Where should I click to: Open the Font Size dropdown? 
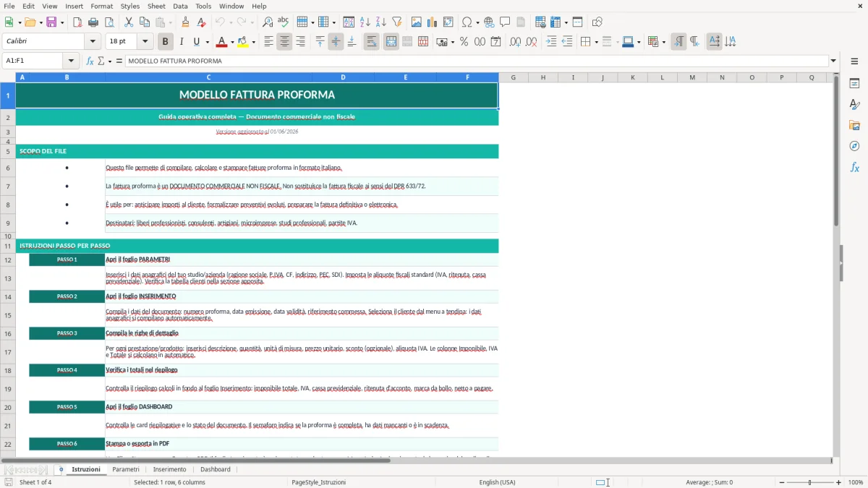145,42
